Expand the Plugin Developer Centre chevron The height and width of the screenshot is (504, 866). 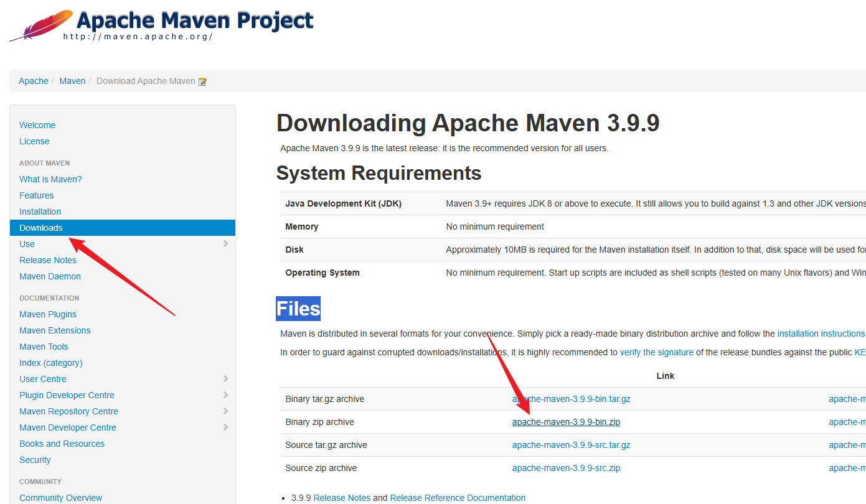click(x=225, y=394)
